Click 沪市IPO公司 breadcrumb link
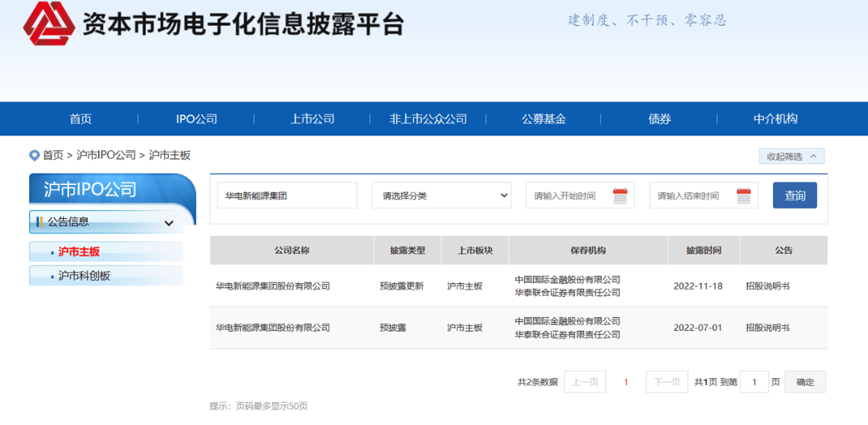 pos(106,155)
